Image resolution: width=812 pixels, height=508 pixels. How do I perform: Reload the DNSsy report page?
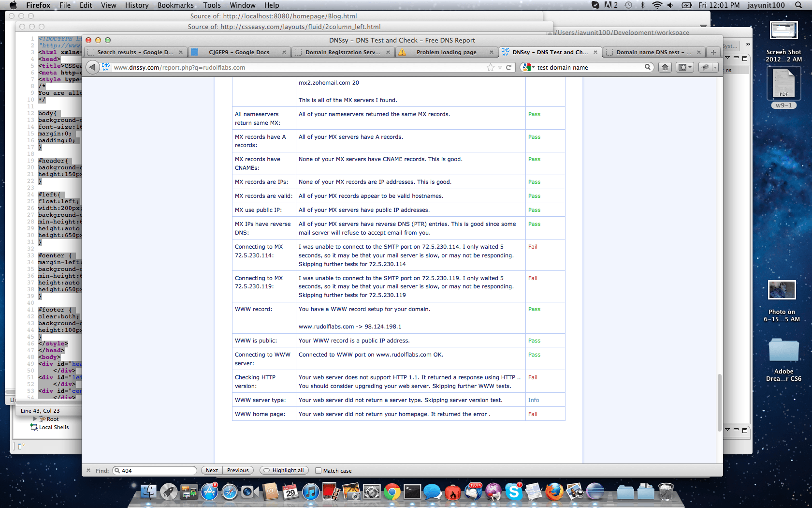click(508, 67)
